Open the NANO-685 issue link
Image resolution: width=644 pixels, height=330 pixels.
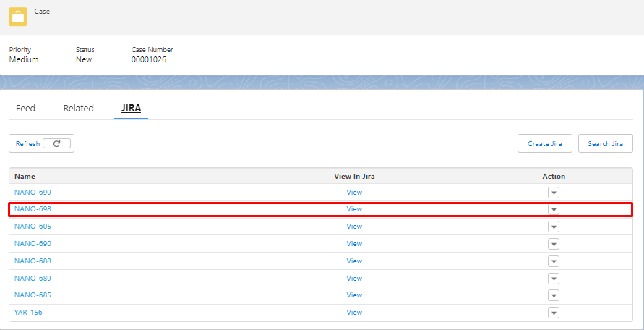[33, 295]
